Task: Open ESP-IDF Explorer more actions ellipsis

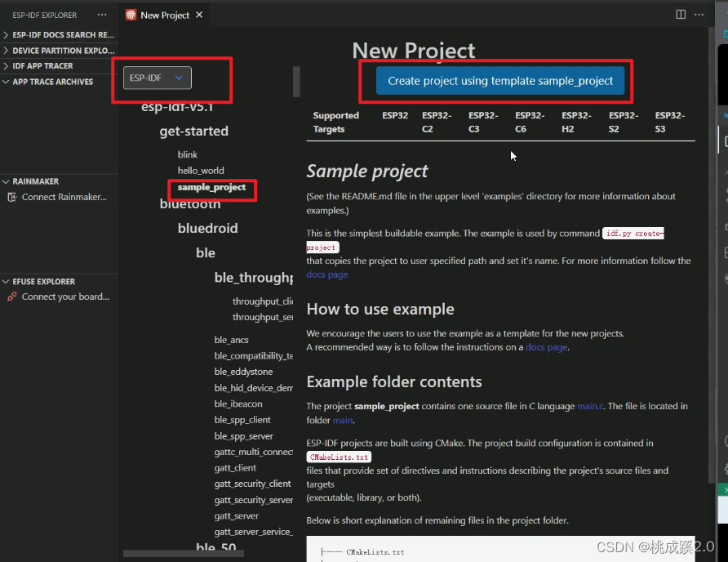Action: [102, 15]
